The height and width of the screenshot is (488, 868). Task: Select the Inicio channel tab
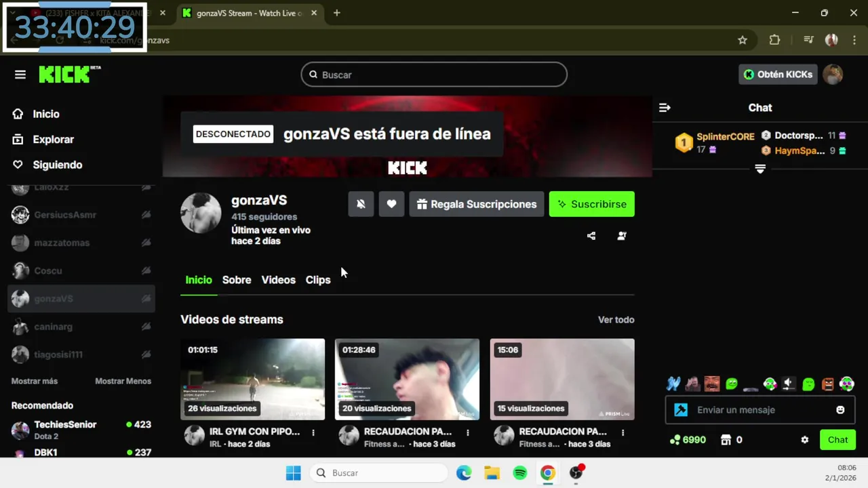point(199,280)
